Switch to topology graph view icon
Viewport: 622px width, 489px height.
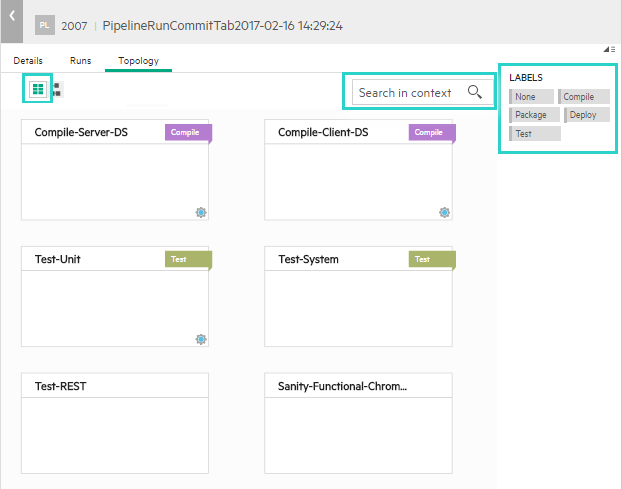[x=57, y=90]
